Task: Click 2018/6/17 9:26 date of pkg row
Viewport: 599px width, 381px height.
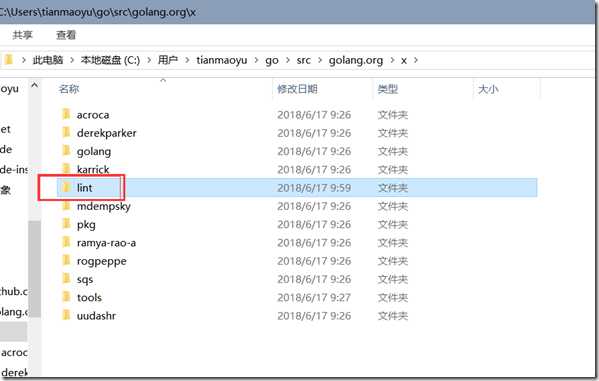Action: [314, 224]
